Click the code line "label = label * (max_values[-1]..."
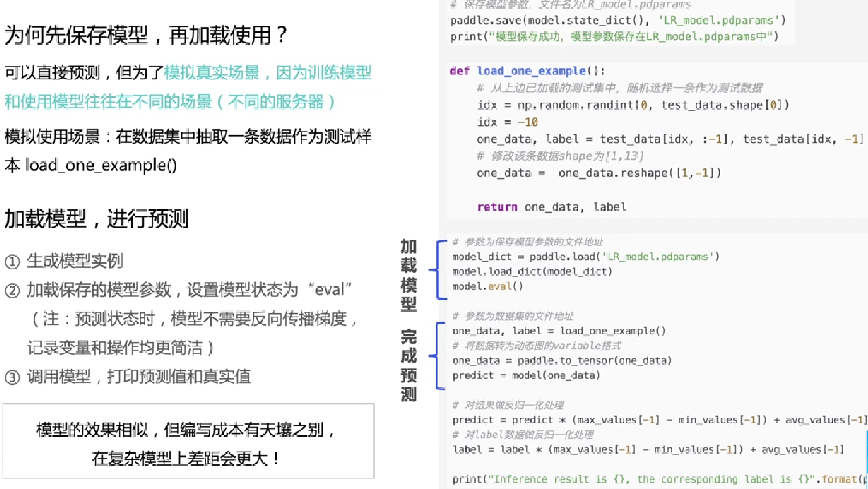 [648, 450]
